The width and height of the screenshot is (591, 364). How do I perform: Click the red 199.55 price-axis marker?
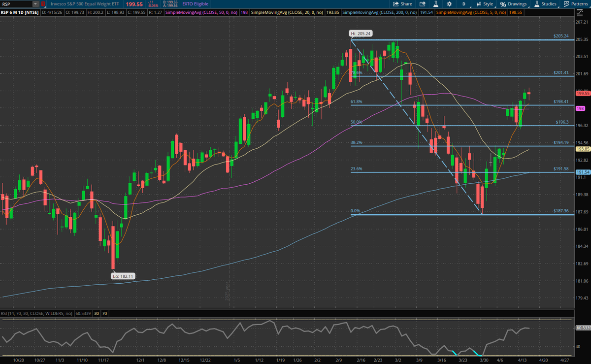pos(583,93)
